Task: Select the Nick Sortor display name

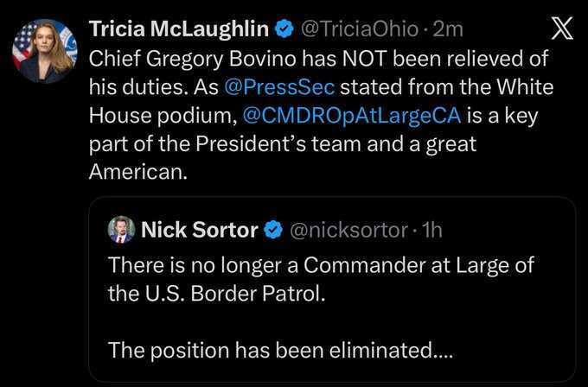Action: coord(200,231)
